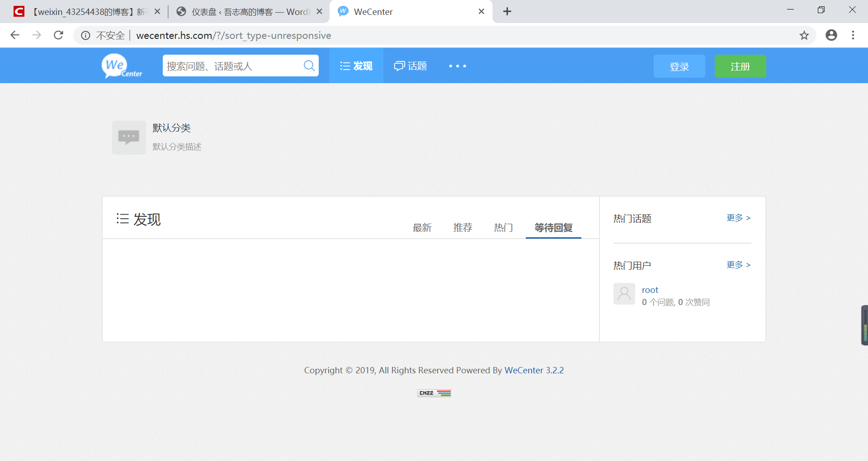Switch to the weixin_43254438 blog tab

[86, 12]
